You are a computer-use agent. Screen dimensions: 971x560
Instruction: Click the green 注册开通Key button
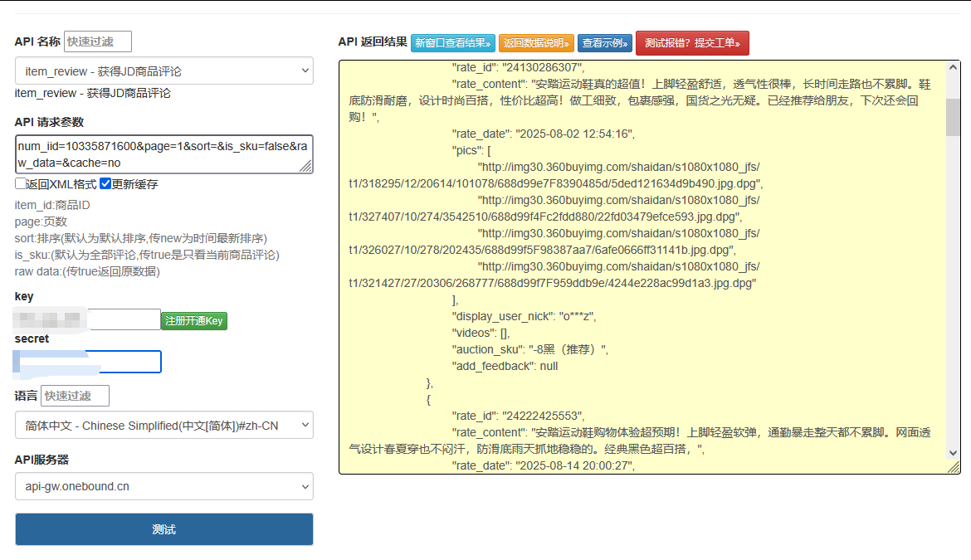(193, 320)
